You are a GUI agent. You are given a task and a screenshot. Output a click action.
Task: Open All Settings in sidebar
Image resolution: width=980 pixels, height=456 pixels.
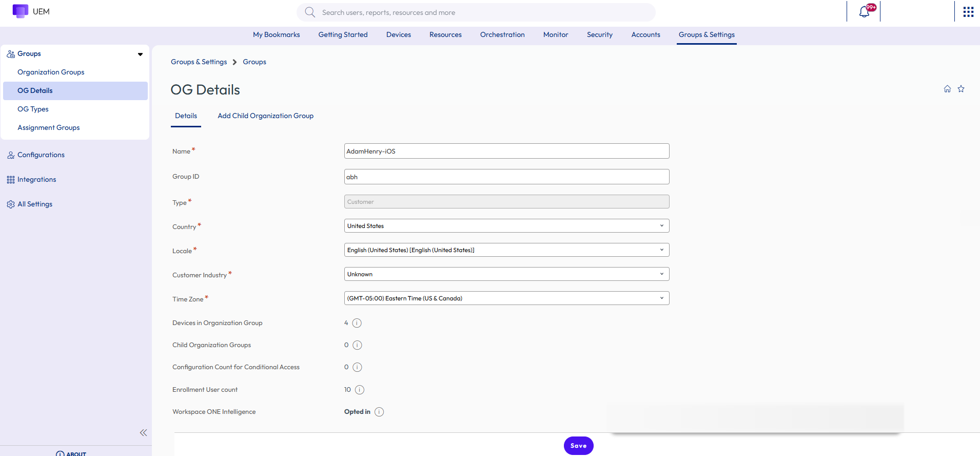(35, 204)
